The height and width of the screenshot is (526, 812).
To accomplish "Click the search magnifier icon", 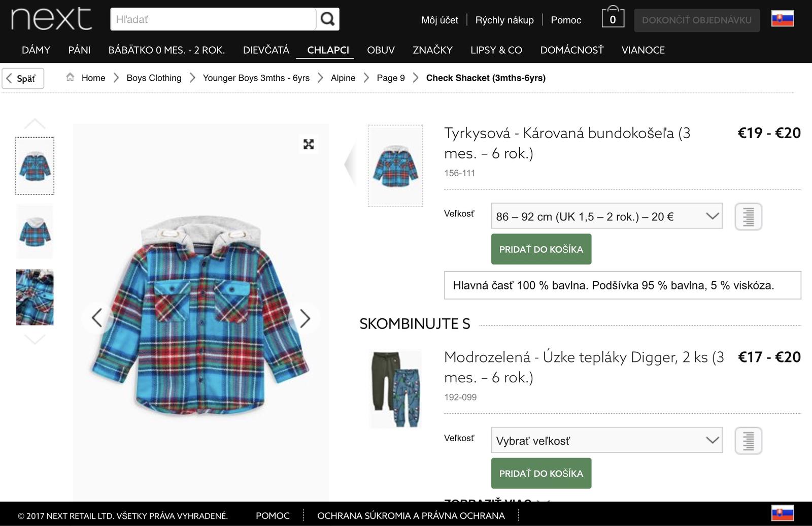I will tap(328, 19).
